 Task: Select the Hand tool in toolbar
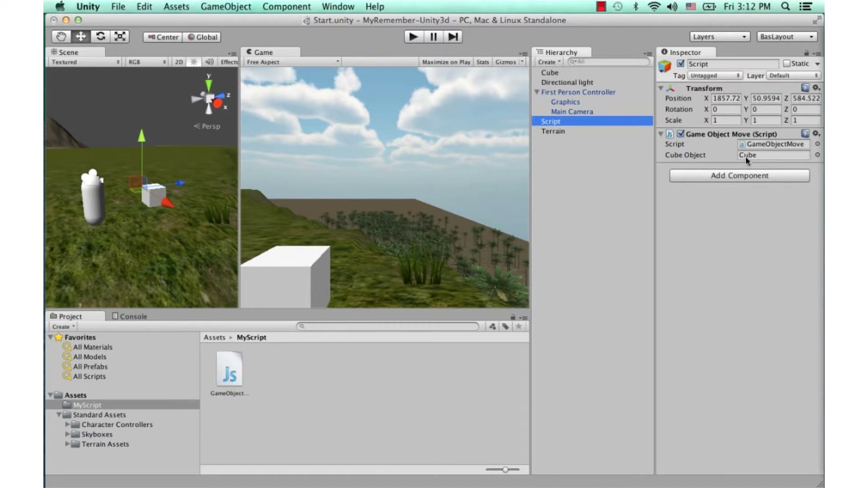tap(61, 37)
